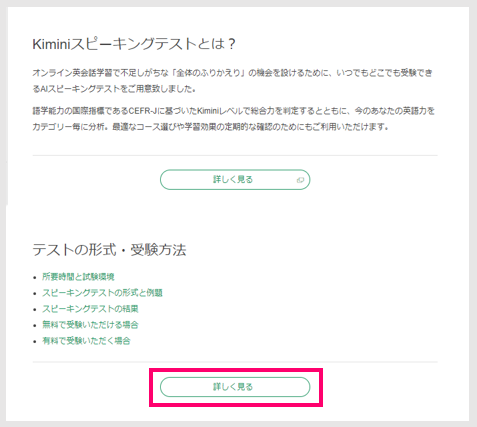477x427 pixels.
Task: Click the divider line below the link list
Action: click(235, 362)
